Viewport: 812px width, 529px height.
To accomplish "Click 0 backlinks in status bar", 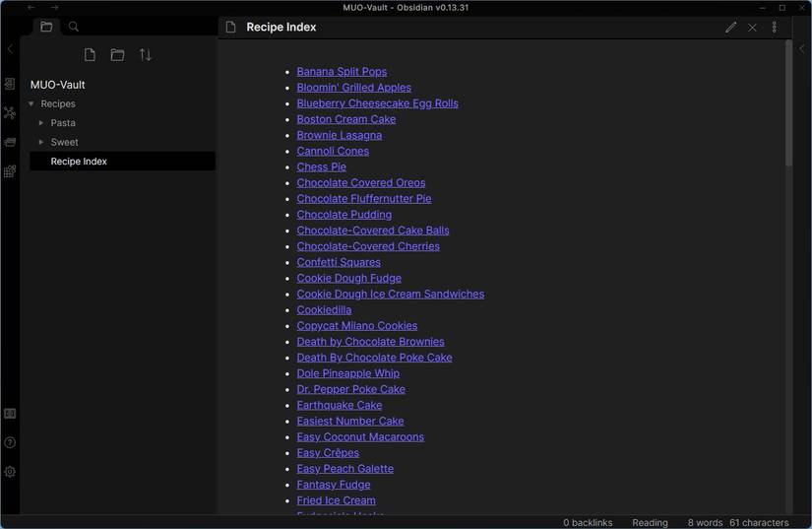I will click(x=588, y=522).
